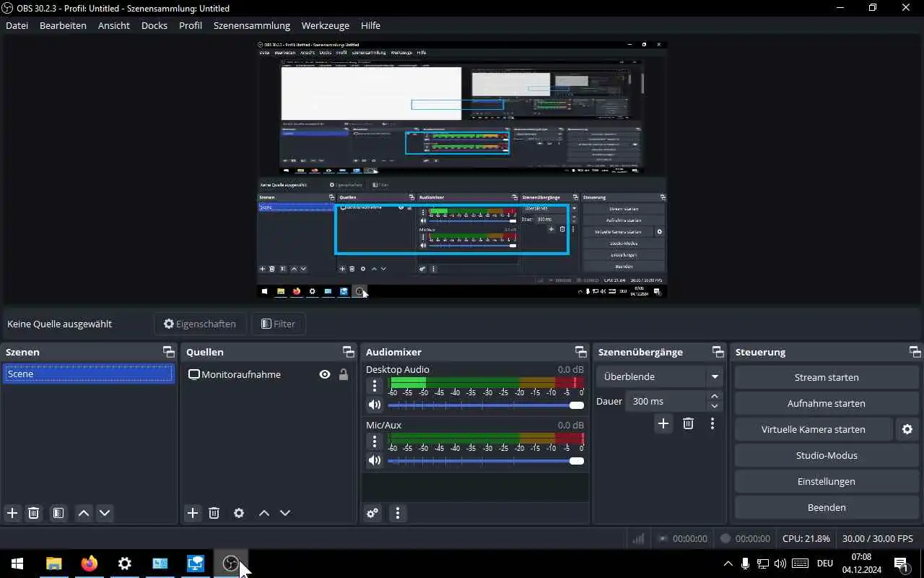924x578 pixels.
Task: Open Docks menu
Action: click(154, 25)
